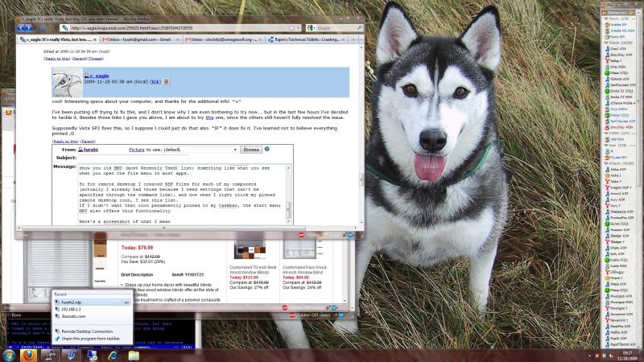The height and width of the screenshot is (362, 644).
Task: Pin furahi2.rdp in the jump list
Action: 126,302
